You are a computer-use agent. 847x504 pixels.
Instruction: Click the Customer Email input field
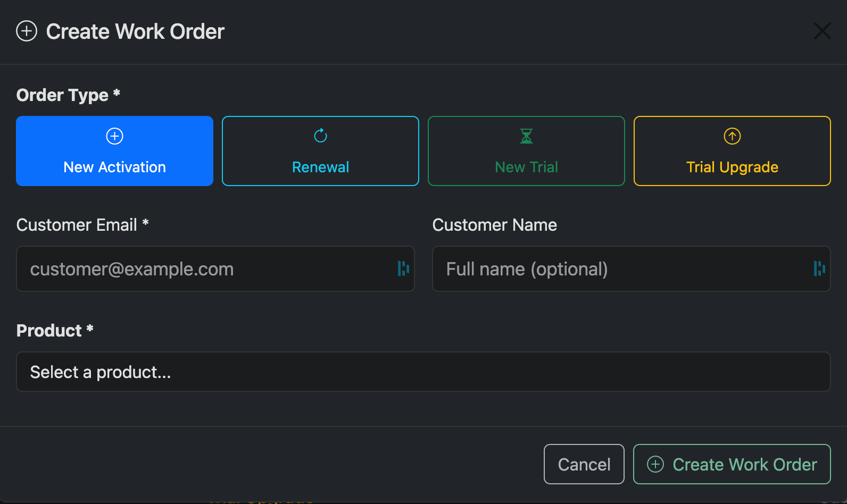(215, 268)
